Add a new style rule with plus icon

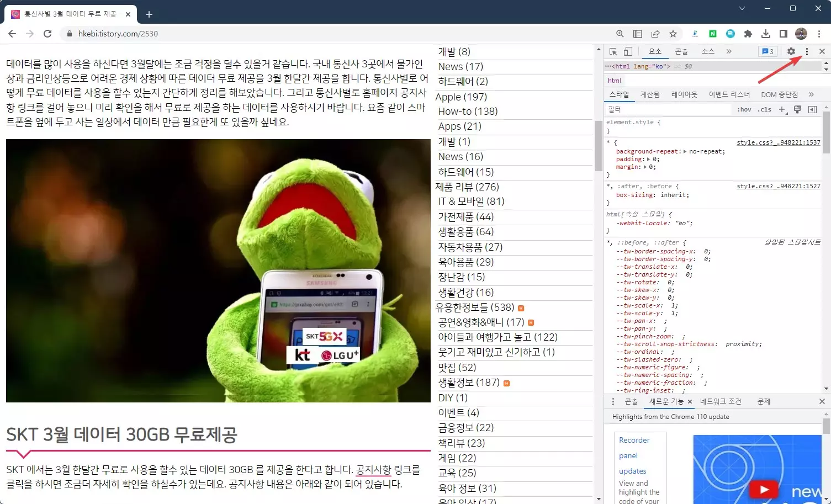781,109
